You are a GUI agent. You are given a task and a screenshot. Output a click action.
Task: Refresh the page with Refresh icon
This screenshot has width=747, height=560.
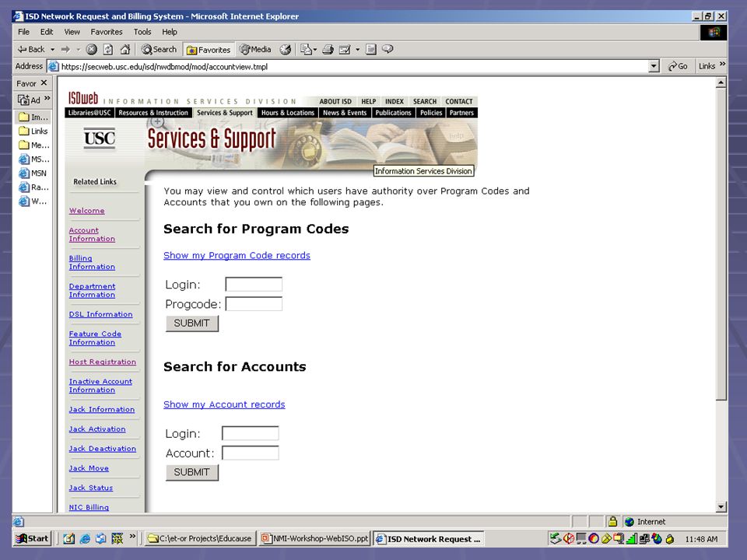click(x=108, y=49)
